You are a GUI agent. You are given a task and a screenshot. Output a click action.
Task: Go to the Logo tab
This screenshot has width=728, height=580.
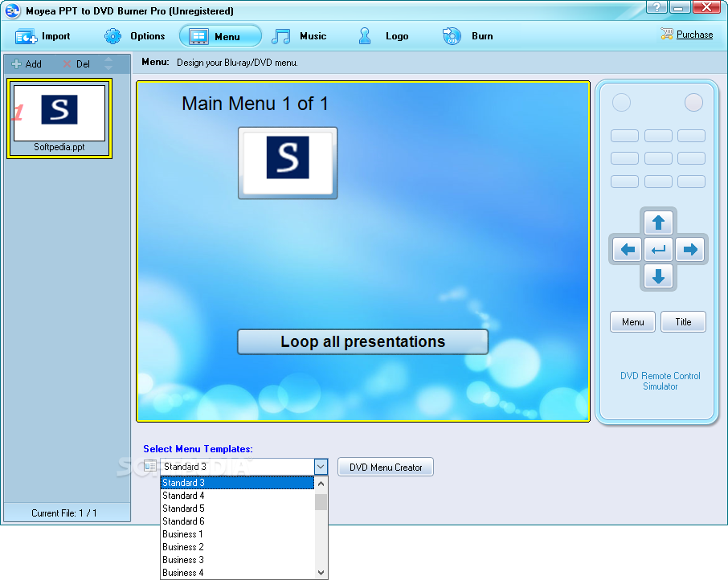tap(383, 36)
